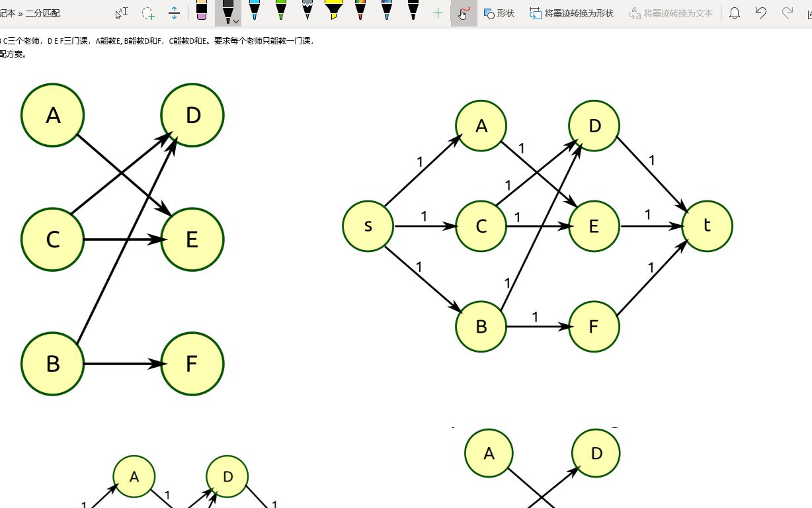The height and width of the screenshot is (508, 812).
Task: Select the object or type text tool
Action: (x=121, y=13)
